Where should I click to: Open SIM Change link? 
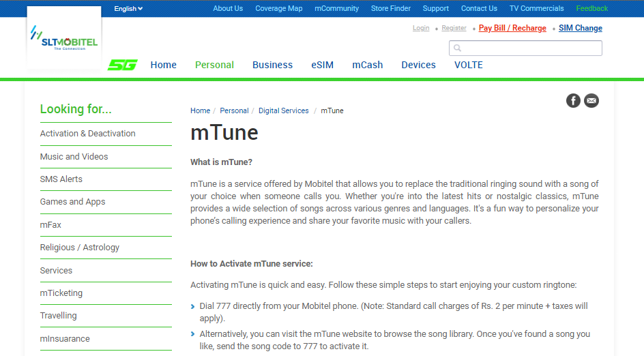point(581,28)
